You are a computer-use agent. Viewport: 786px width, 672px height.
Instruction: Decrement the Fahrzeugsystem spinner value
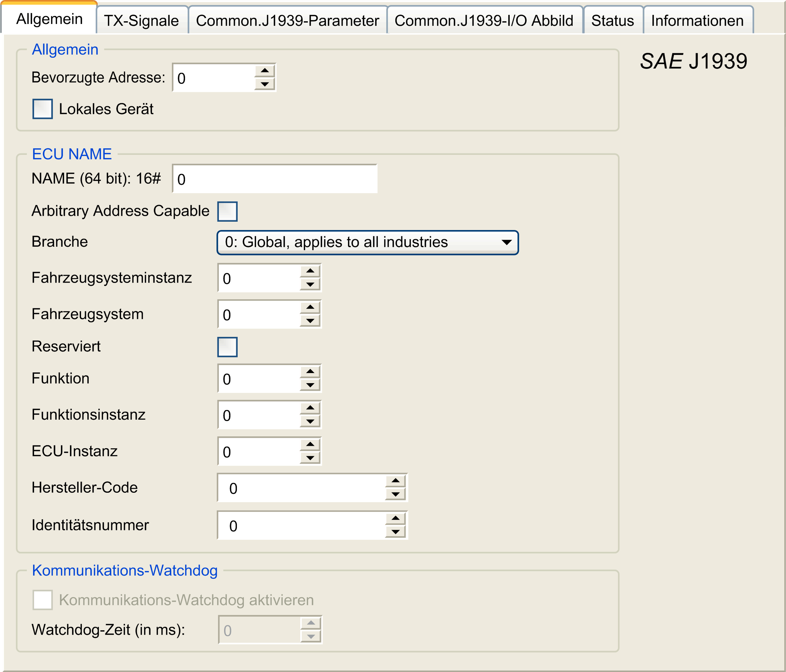click(x=310, y=321)
